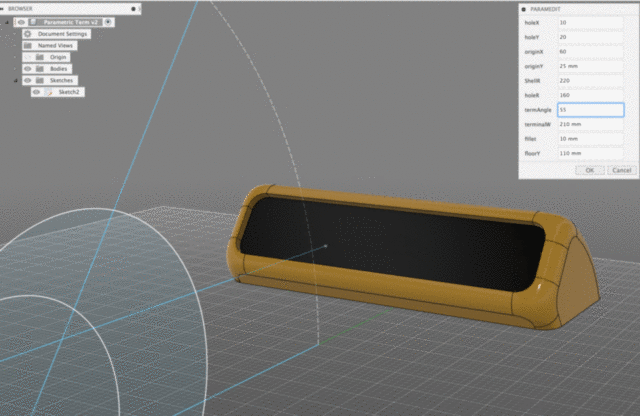
Task: Click the fillet value field
Action: pos(590,139)
